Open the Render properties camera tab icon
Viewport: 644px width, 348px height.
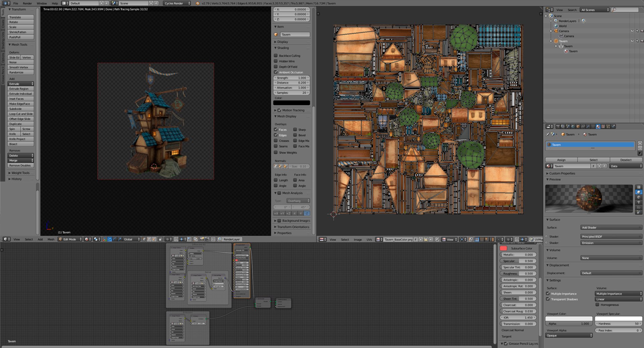tap(558, 126)
